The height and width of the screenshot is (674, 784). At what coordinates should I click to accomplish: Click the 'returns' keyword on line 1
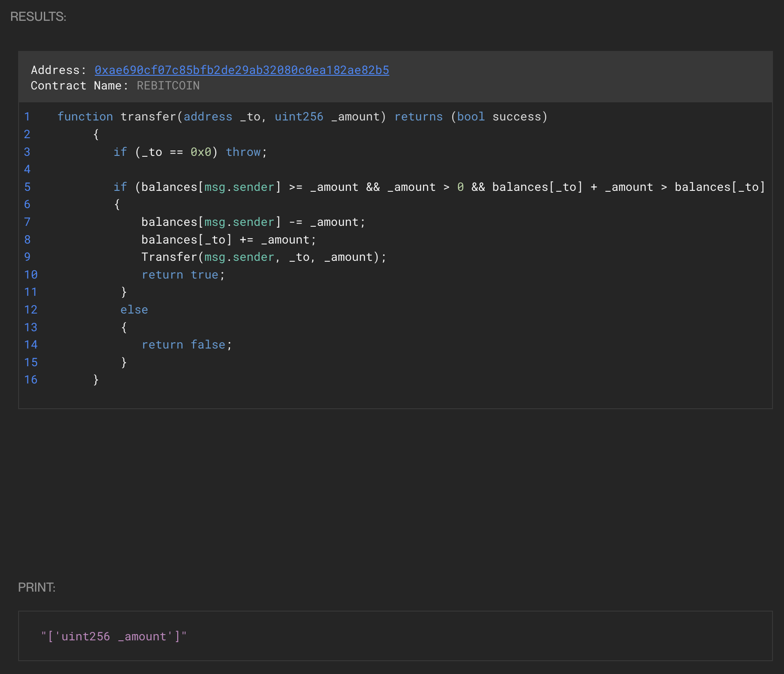(418, 116)
